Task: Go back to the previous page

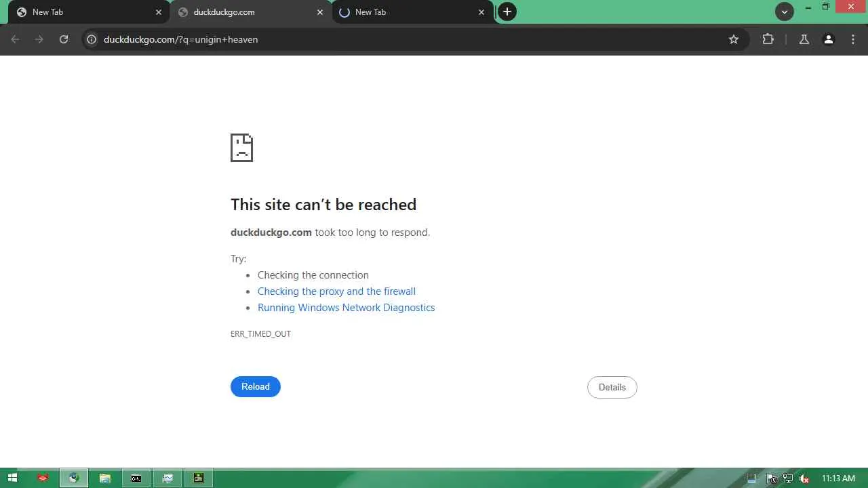Action: pos(15,39)
